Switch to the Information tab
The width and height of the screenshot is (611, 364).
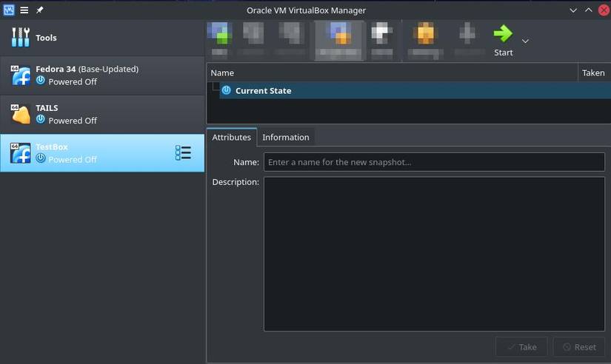point(286,137)
